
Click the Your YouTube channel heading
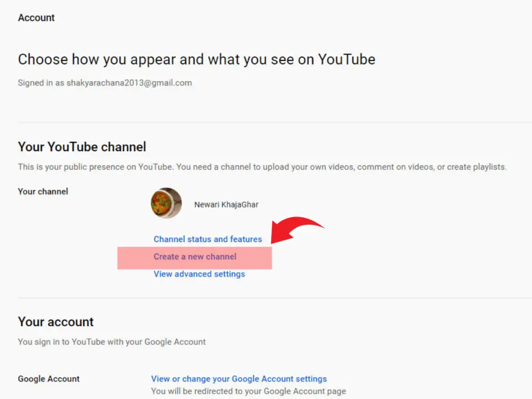82,147
